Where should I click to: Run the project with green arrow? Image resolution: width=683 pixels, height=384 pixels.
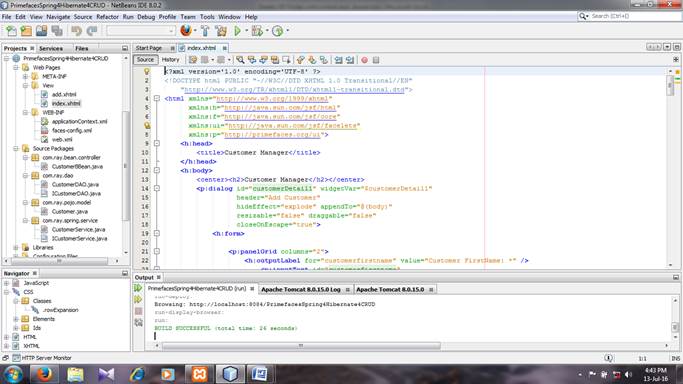click(237, 31)
